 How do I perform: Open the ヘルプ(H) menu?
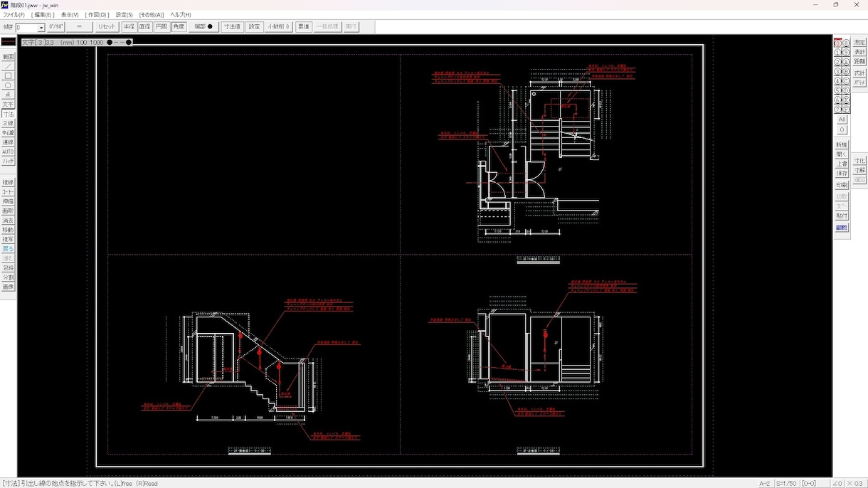point(181,14)
